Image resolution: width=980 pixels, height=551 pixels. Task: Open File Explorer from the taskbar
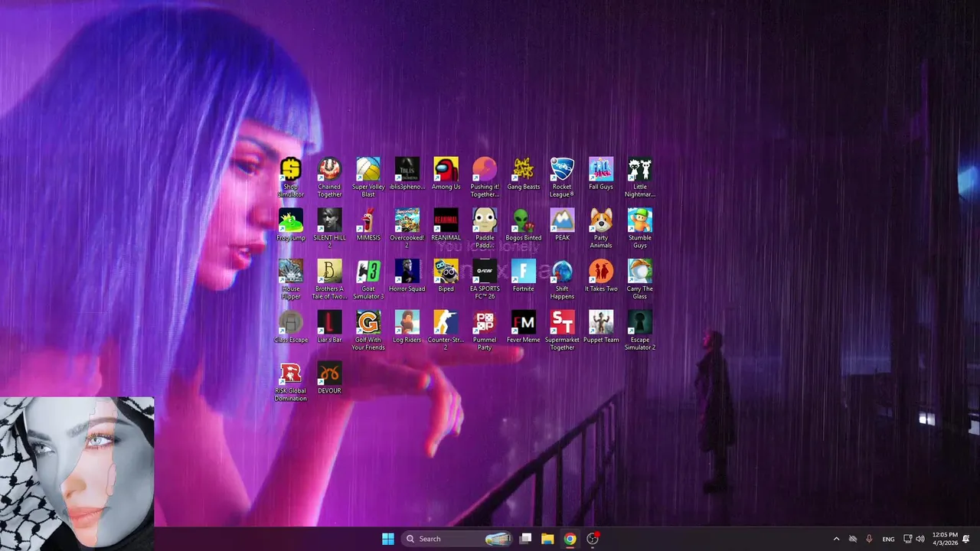point(547,539)
